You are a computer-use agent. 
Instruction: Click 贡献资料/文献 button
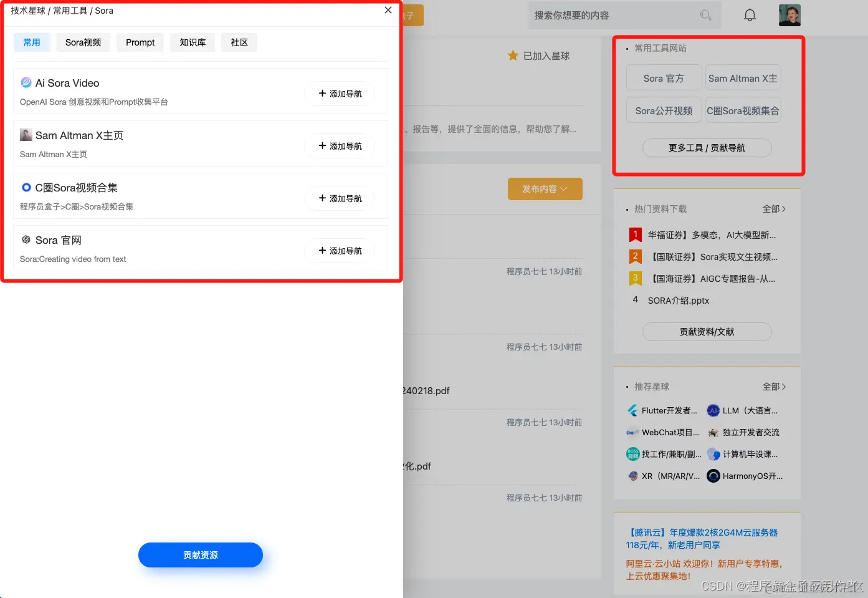pyautogui.click(x=707, y=332)
